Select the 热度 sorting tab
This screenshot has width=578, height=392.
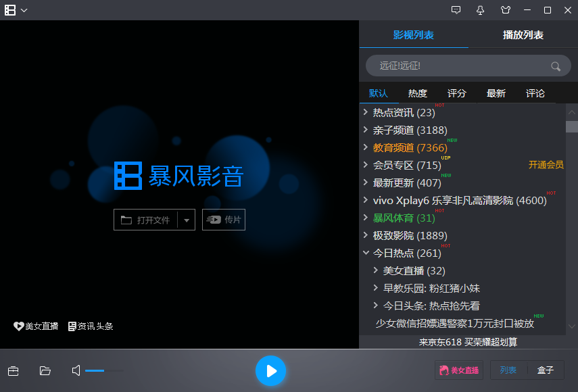click(417, 93)
